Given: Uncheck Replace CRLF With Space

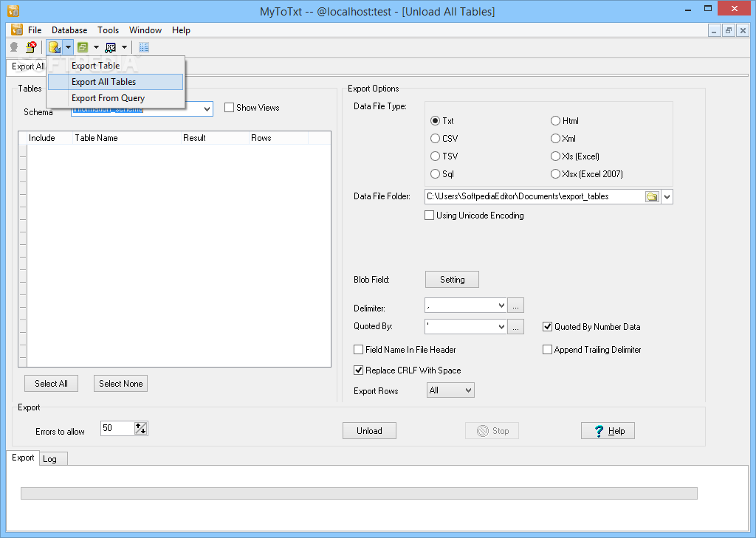Looking at the screenshot, I should 358,370.
